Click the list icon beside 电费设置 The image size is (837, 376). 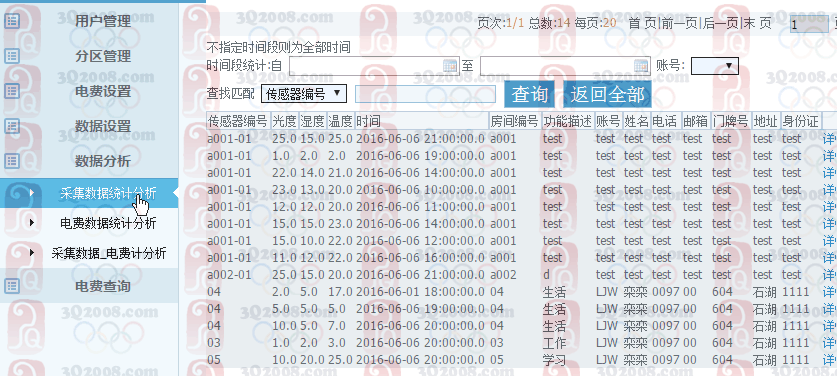tap(12, 91)
